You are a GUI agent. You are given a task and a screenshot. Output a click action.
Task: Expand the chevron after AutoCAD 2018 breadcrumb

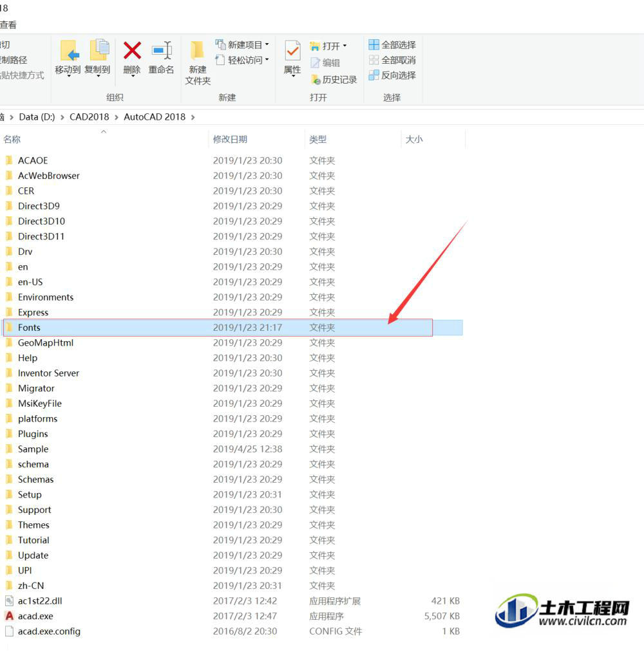(x=193, y=117)
